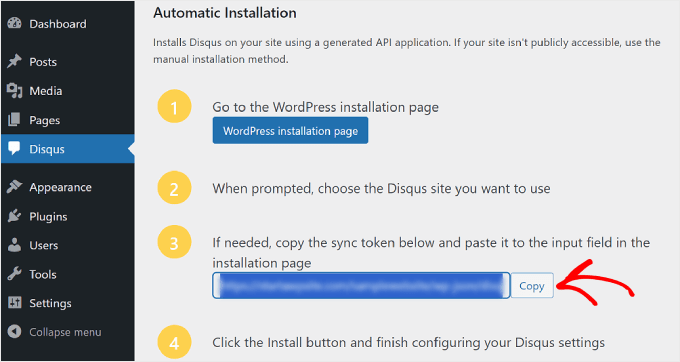680x362 pixels.
Task: Click the Users person icon
Action: click(14, 245)
